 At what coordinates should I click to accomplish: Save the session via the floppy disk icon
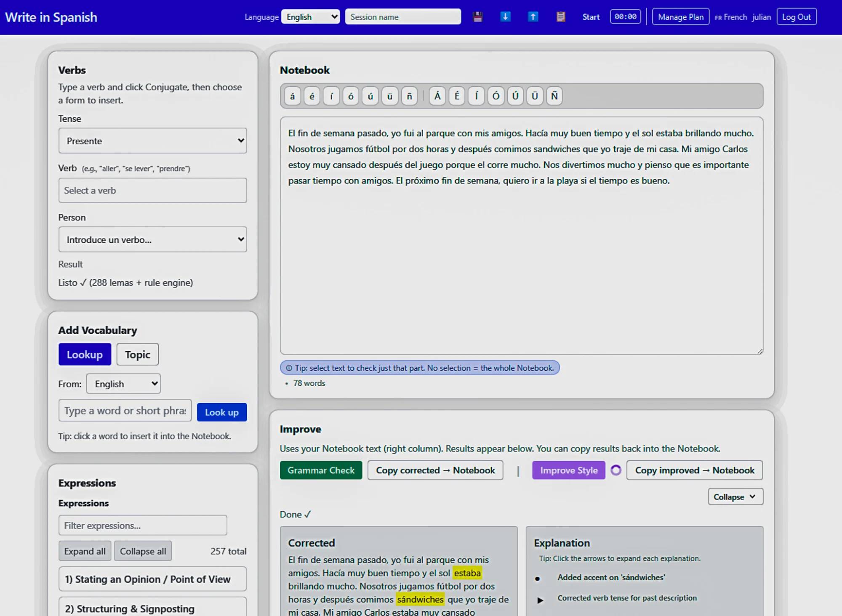[x=478, y=17]
